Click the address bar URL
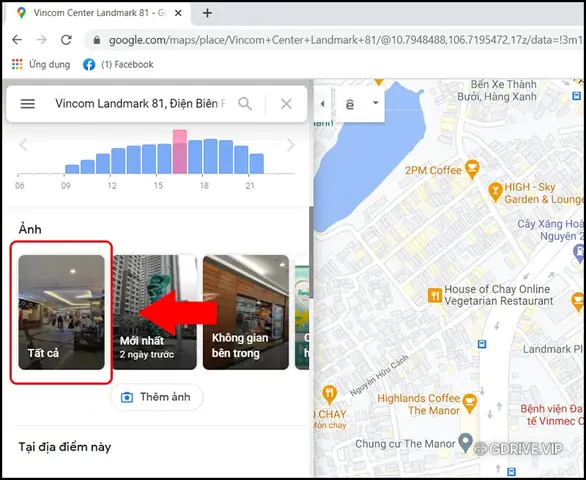The height and width of the screenshot is (480, 586). pyautogui.click(x=345, y=40)
